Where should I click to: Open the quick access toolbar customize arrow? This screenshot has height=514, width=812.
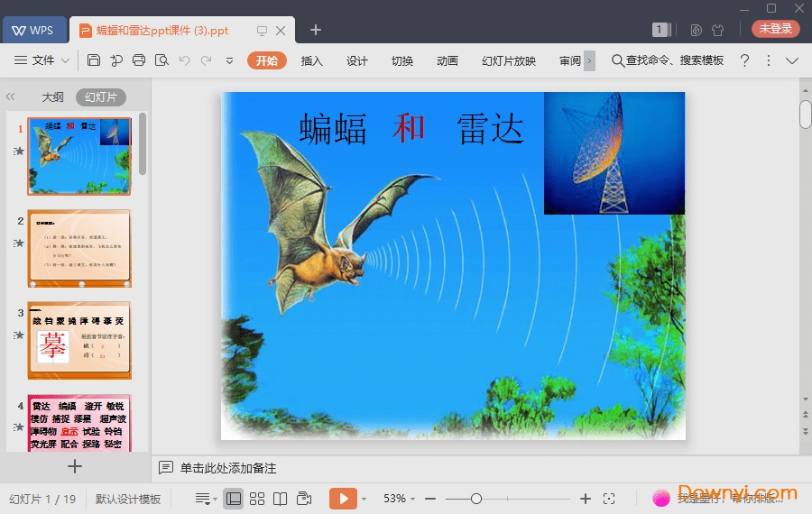point(229,60)
